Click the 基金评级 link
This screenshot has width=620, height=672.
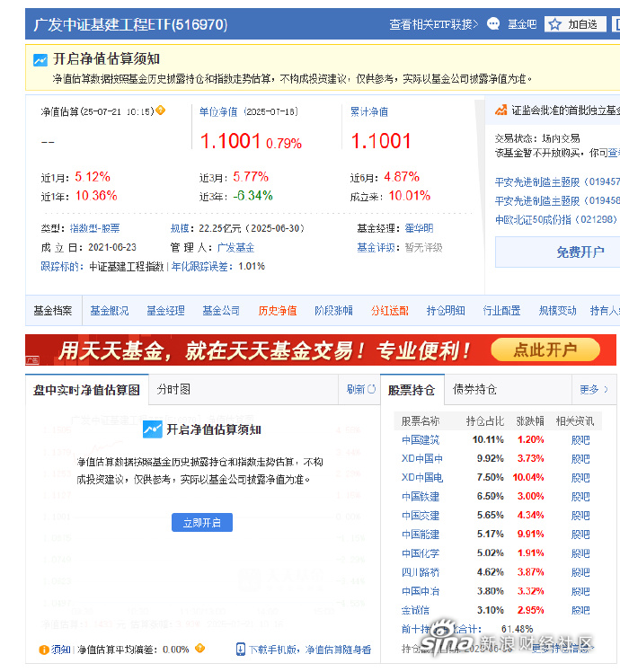tap(376, 247)
